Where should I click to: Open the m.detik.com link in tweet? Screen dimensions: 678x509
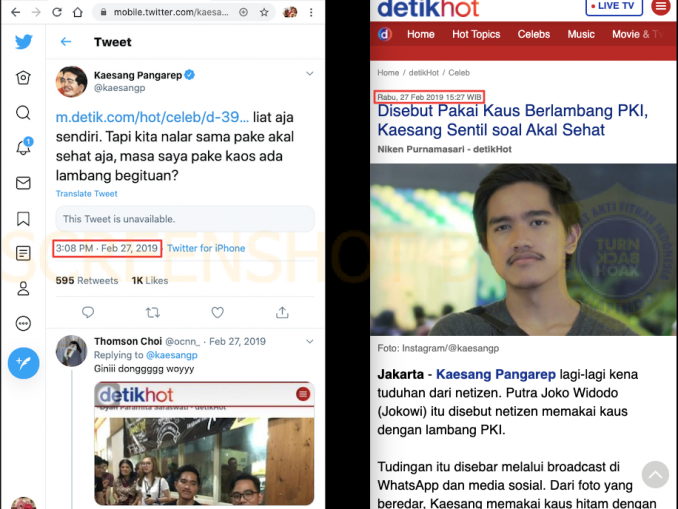[152, 117]
